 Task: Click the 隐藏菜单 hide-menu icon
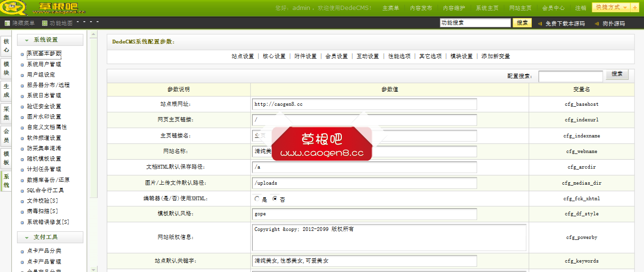(8, 22)
